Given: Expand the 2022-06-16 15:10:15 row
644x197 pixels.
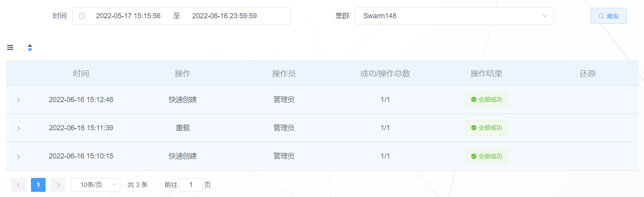Looking at the screenshot, I should pos(18,156).
